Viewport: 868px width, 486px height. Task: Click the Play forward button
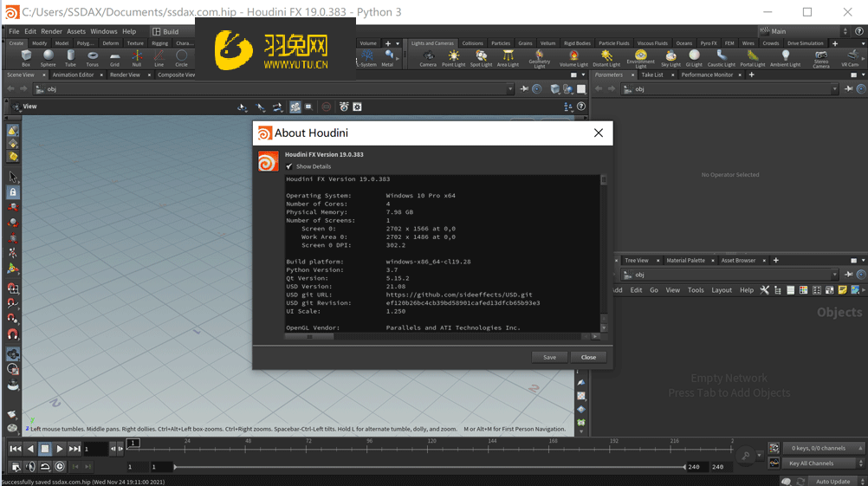[x=60, y=449]
